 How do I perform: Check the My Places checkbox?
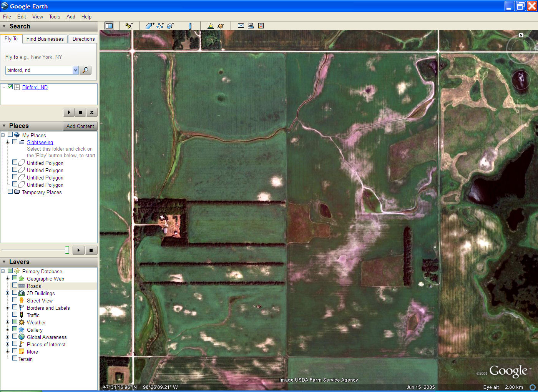pos(10,135)
